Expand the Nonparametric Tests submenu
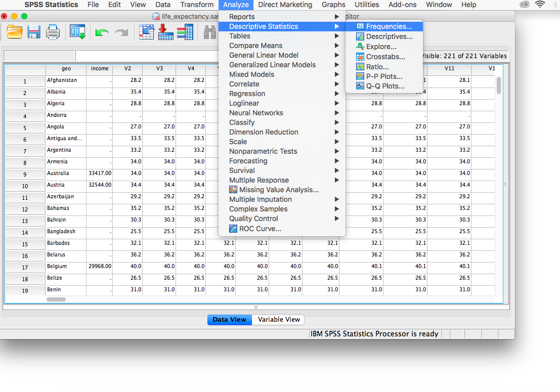 (282, 152)
